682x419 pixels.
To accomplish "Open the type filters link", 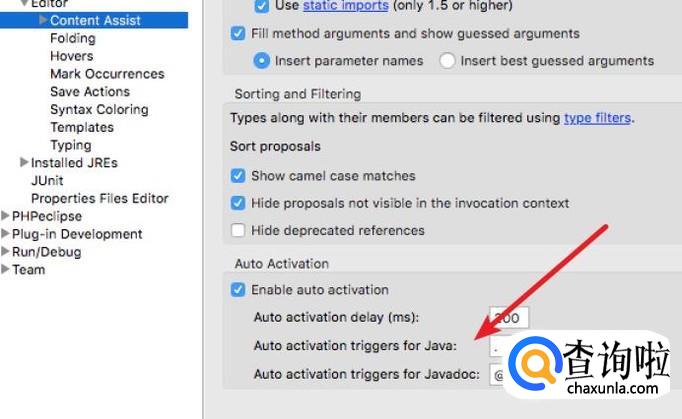I will (597, 118).
